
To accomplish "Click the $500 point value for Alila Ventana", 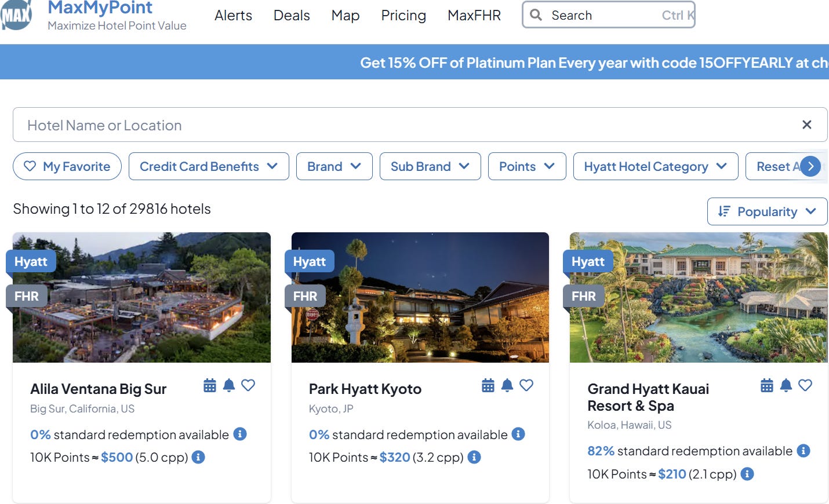I will [117, 457].
